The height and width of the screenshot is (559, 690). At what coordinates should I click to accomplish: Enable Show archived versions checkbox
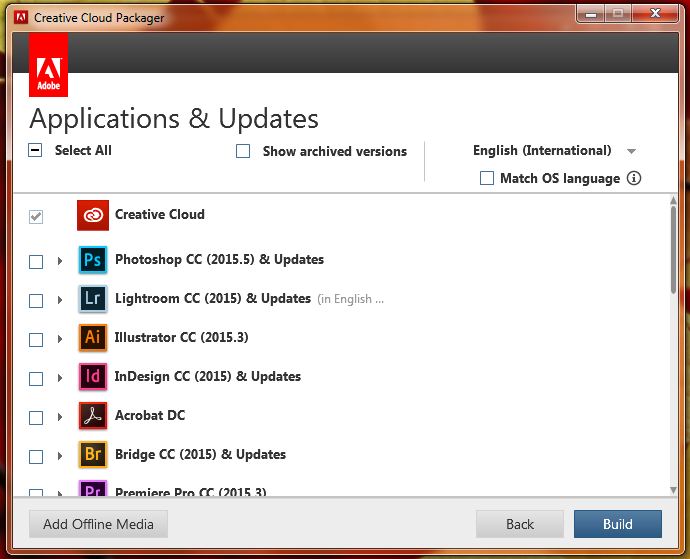243,151
